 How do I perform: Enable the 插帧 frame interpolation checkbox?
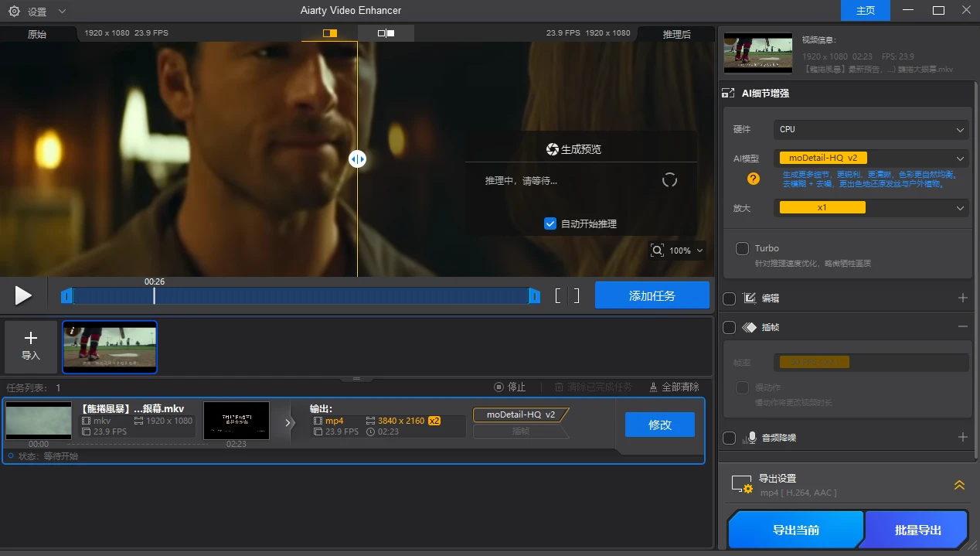click(x=729, y=327)
